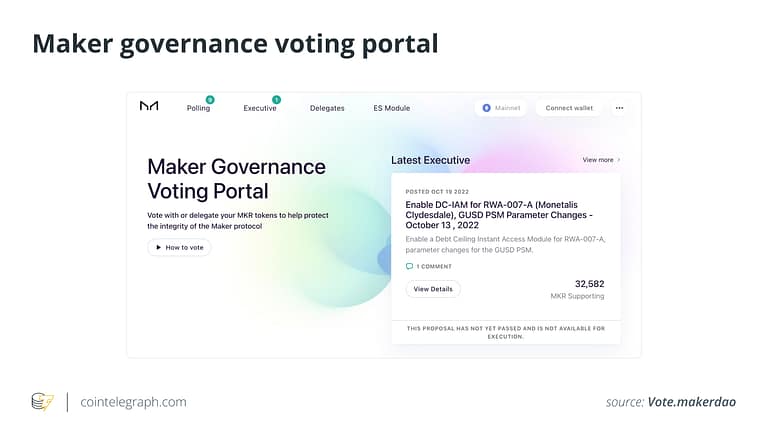The height and width of the screenshot is (444, 768).
Task: Open the Mainnet network selector
Action: pos(501,108)
